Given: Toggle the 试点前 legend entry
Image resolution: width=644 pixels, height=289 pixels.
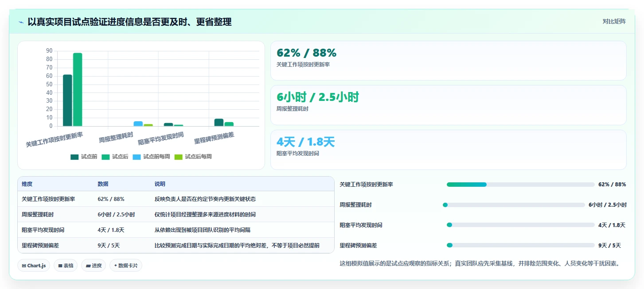Looking at the screenshot, I should pyautogui.click(x=84, y=157).
